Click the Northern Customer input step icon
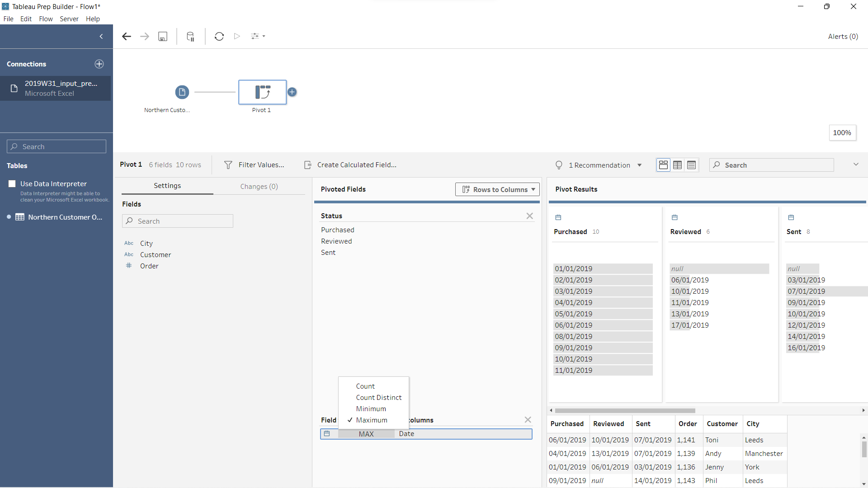This screenshot has width=868, height=488. pyautogui.click(x=182, y=92)
